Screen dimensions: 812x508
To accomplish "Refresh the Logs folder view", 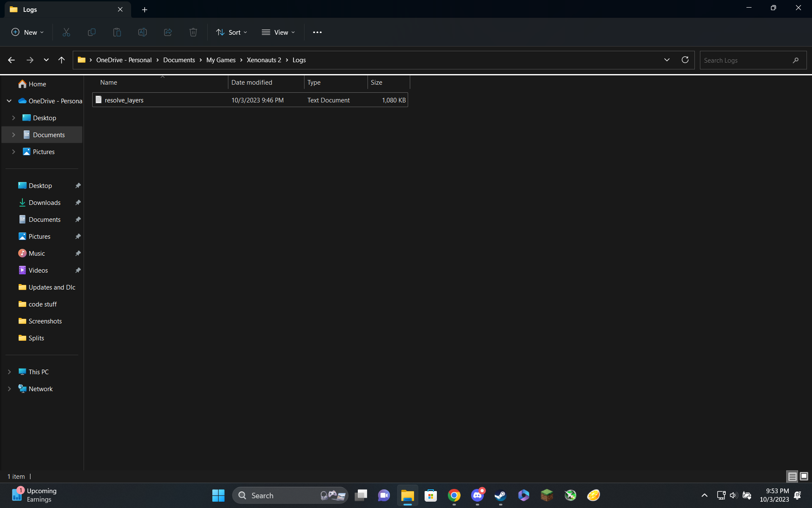I will pos(685,60).
